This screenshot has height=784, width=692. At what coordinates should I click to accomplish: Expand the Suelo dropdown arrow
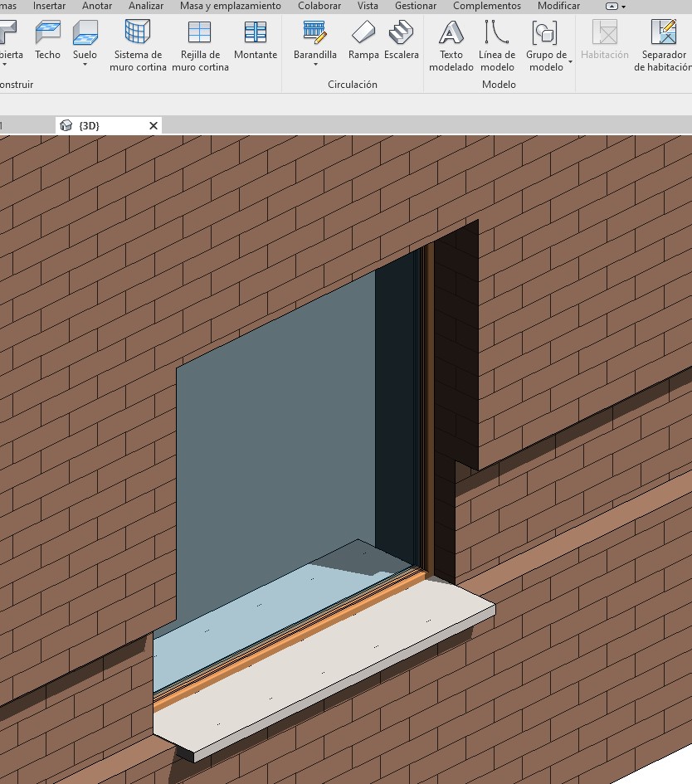pos(85,65)
